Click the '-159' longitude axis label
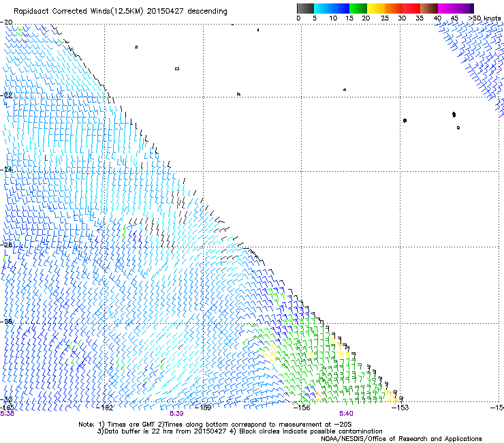Screen dimensions: 504x443 pyautogui.click(x=204, y=408)
